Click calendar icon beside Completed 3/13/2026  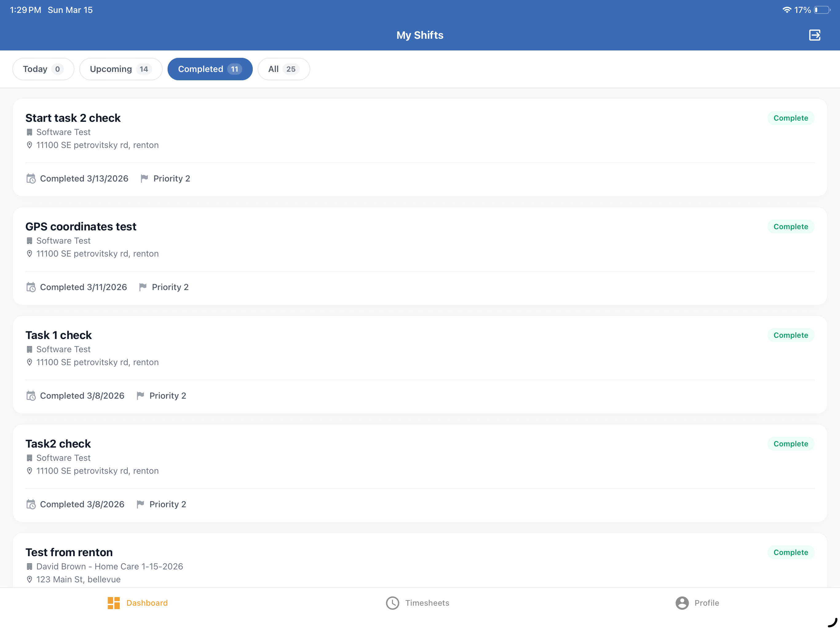[x=31, y=179]
